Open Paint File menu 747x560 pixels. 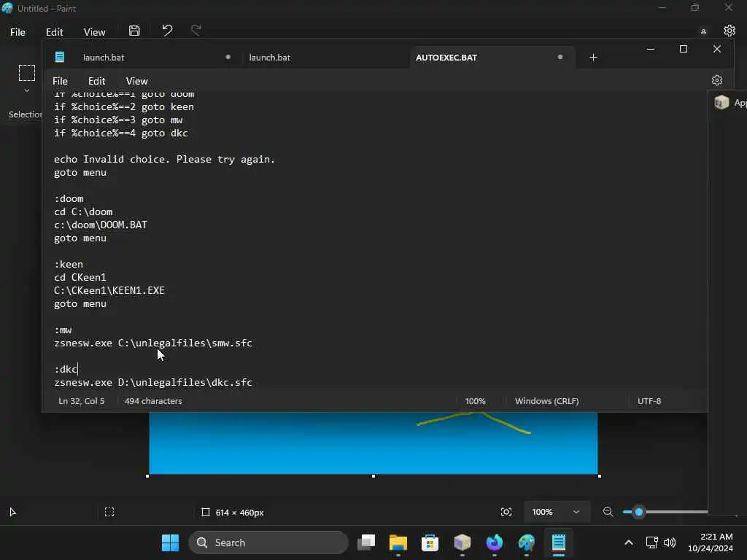(18, 32)
